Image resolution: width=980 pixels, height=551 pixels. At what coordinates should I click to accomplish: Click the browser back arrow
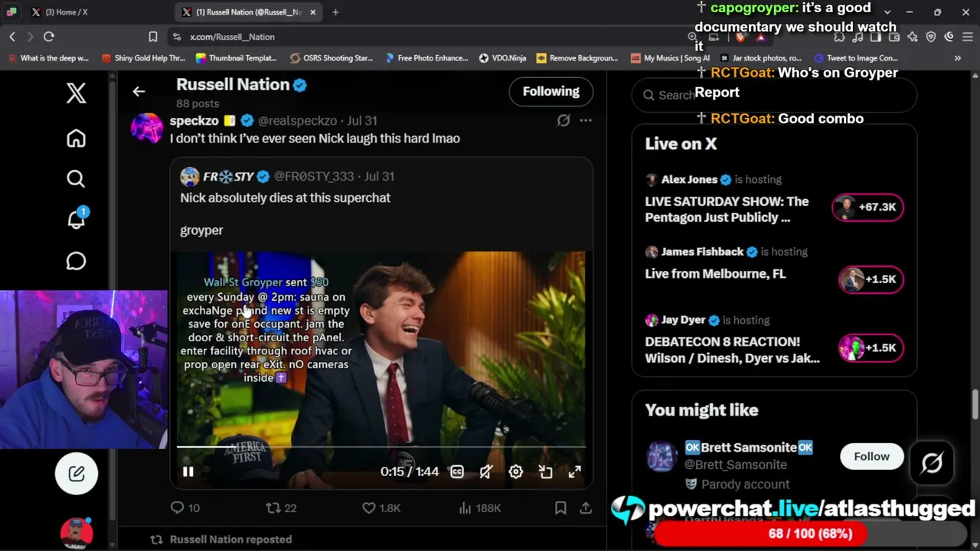pos(12,37)
